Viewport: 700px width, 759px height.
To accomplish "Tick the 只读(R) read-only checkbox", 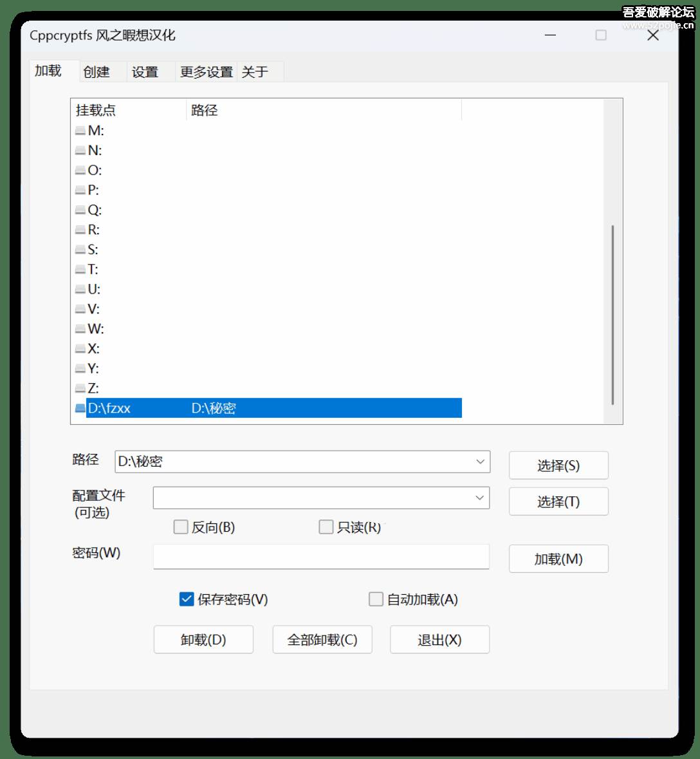I will click(326, 527).
